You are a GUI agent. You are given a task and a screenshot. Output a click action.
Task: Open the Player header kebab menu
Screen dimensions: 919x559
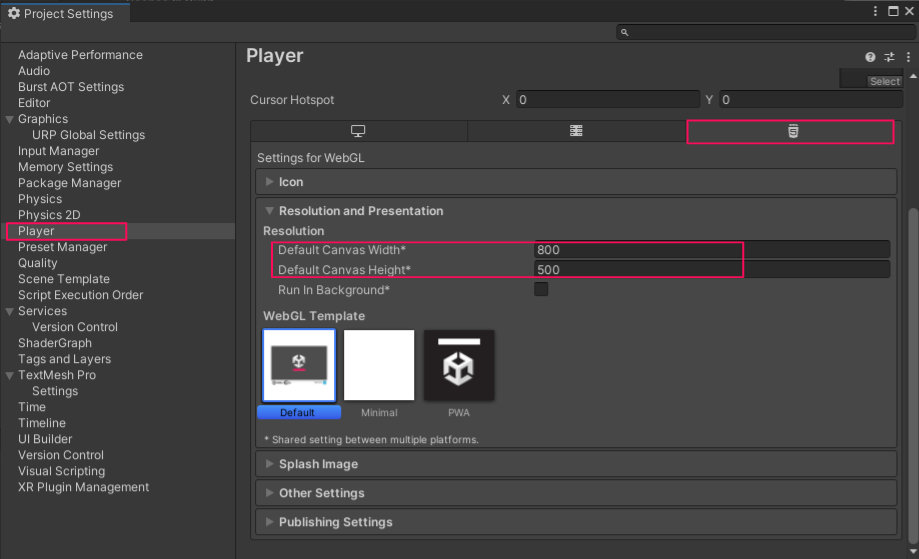(908, 57)
